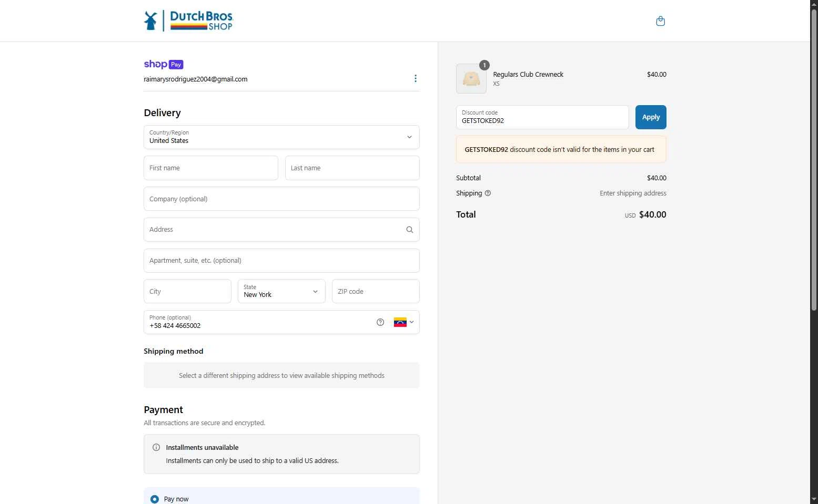Click the Payment section heading

164,410
